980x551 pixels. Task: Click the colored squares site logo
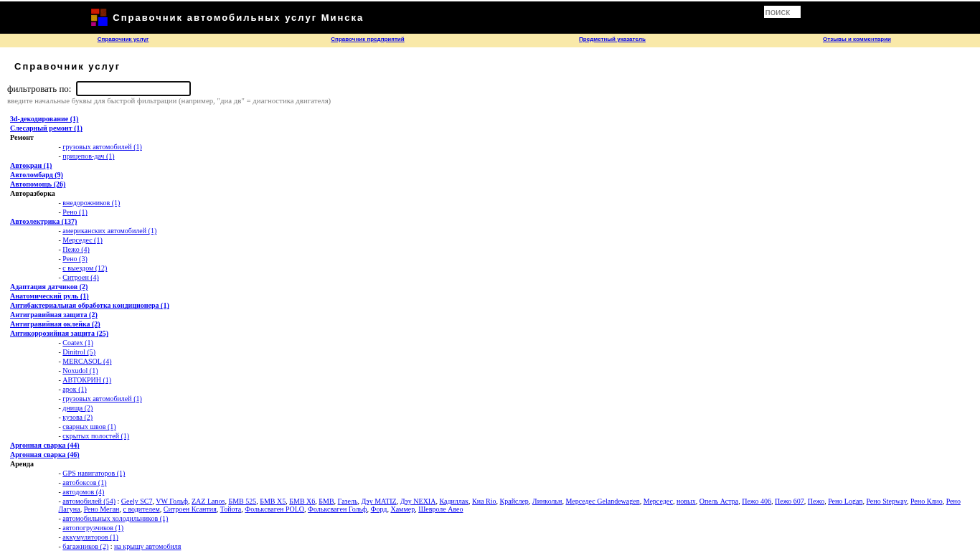pyautogui.click(x=99, y=17)
